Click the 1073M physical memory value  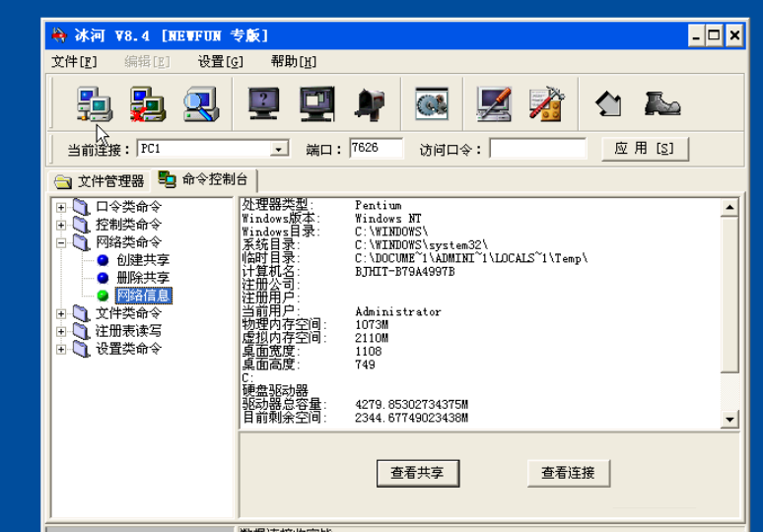click(372, 325)
